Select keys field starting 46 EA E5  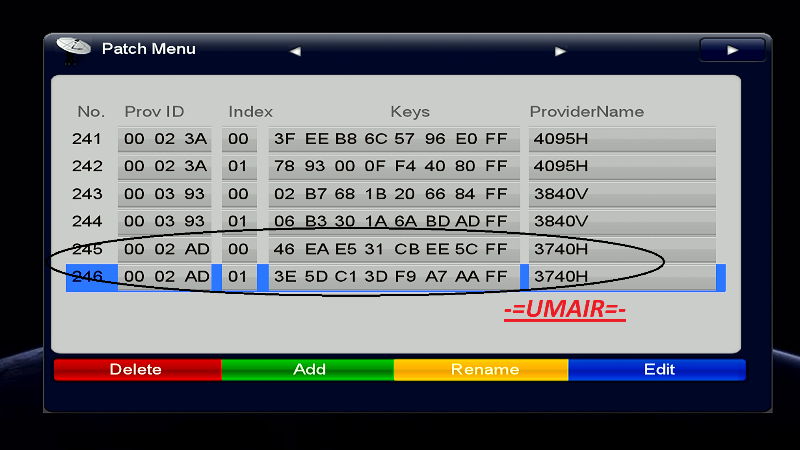[x=394, y=249]
